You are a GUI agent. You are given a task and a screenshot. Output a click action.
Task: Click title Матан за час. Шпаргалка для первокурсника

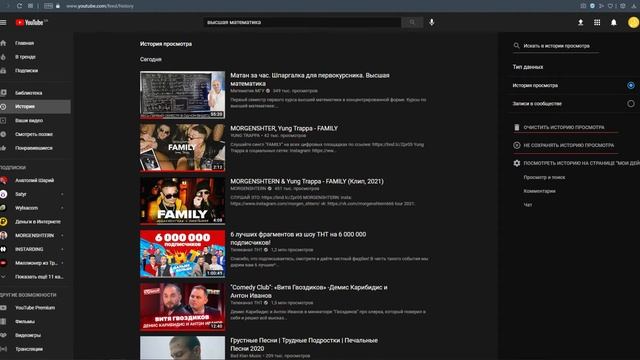[310, 80]
